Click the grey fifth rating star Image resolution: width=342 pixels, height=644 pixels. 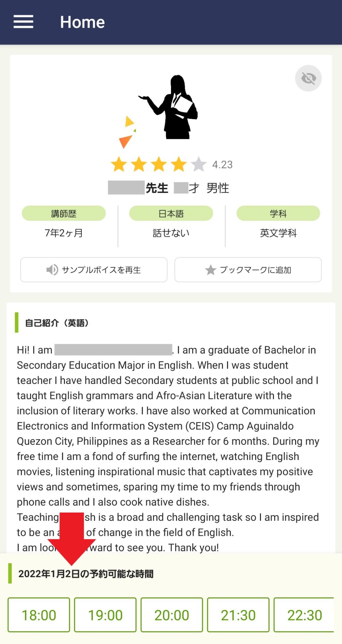199,164
